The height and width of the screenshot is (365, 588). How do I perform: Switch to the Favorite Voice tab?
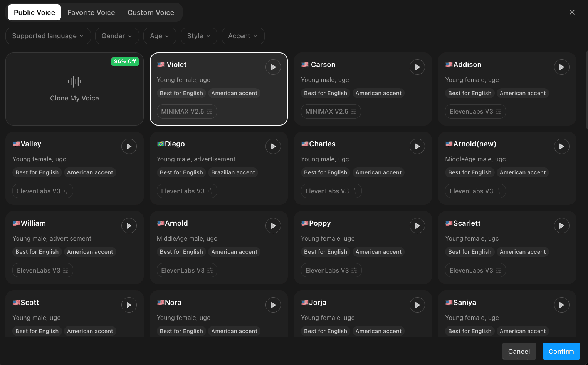tap(91, 12)
